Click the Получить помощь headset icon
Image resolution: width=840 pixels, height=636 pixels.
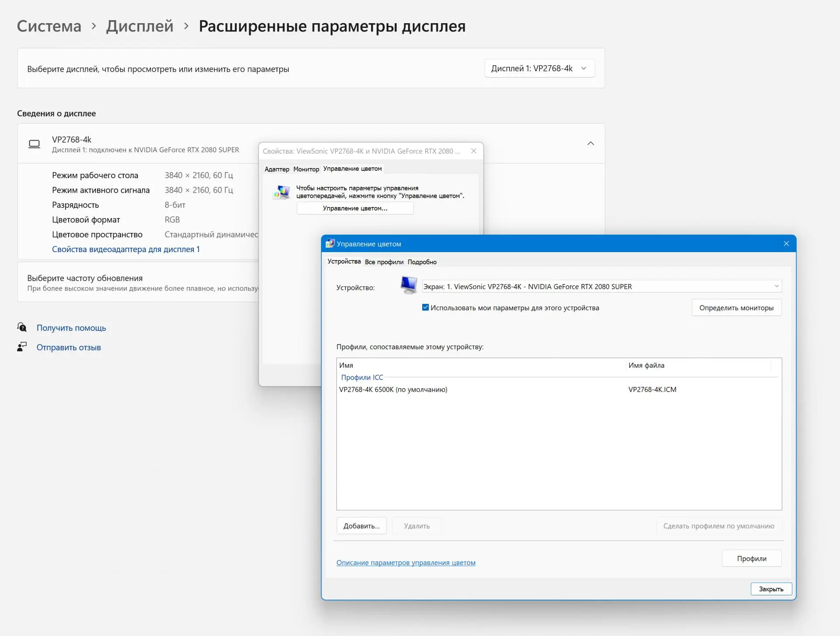(x=22, y=327)
